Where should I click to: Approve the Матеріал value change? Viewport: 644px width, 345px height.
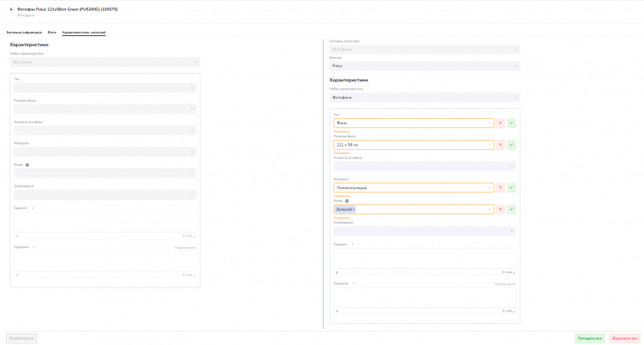pos(512,188)
